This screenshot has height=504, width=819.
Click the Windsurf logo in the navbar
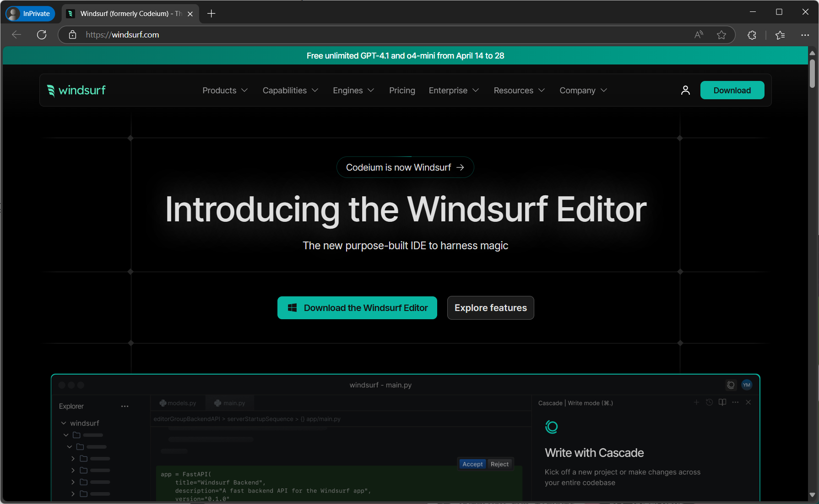tap(76, 90)
